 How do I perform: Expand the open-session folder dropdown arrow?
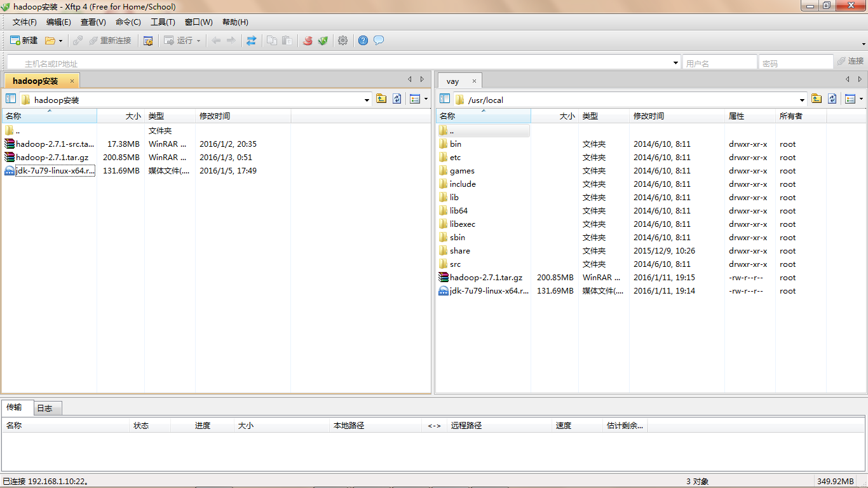point(61,41)
